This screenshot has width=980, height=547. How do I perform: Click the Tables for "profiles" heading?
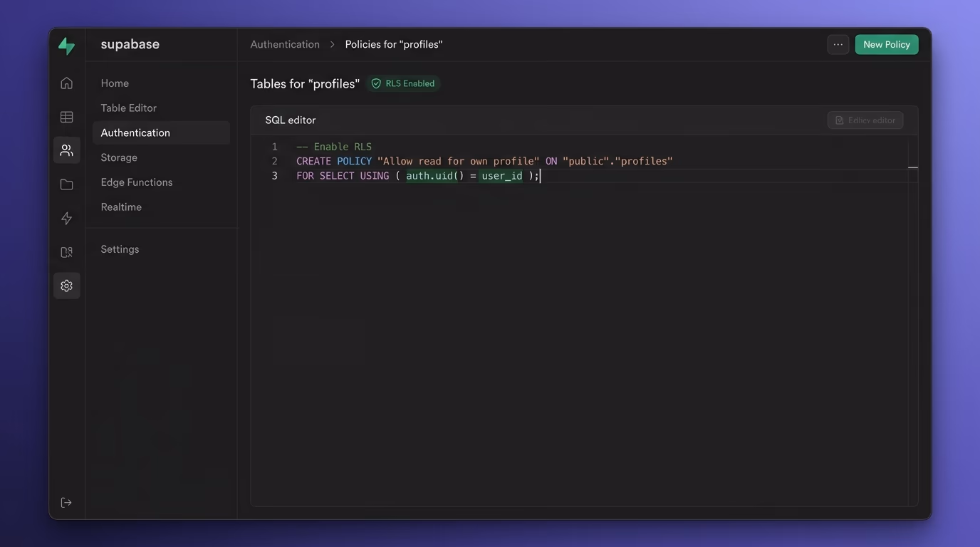click(305, 84)
